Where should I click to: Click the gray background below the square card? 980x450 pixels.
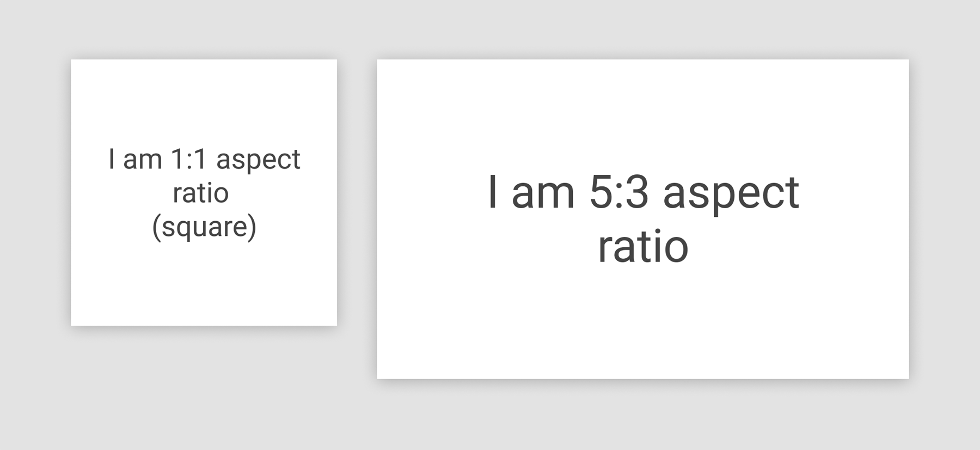[204, 387]
